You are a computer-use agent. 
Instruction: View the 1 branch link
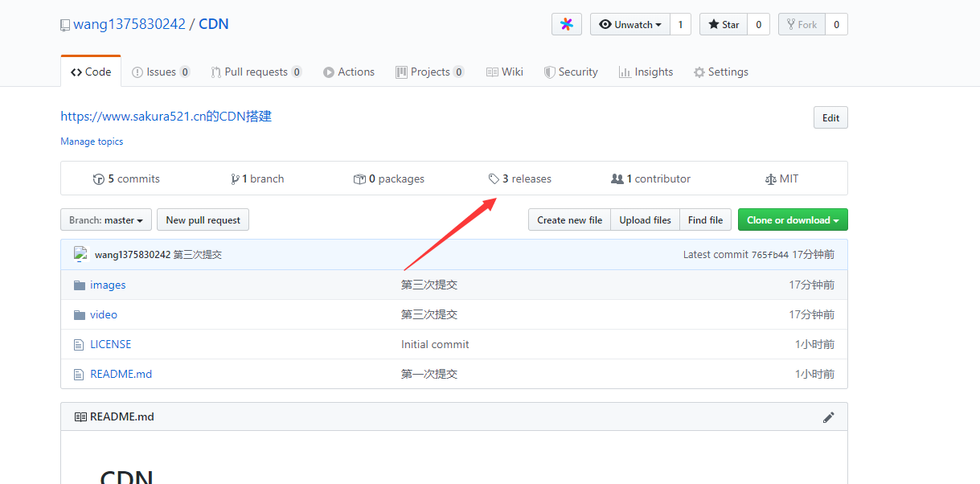pyautogui.click(x=257, y=179)
